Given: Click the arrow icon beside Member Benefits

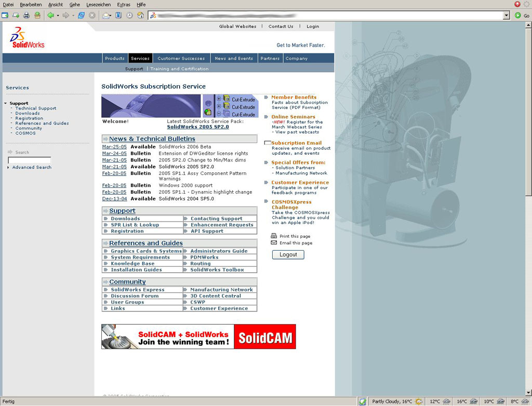Looking at the screenshot, I should (267, 97).
